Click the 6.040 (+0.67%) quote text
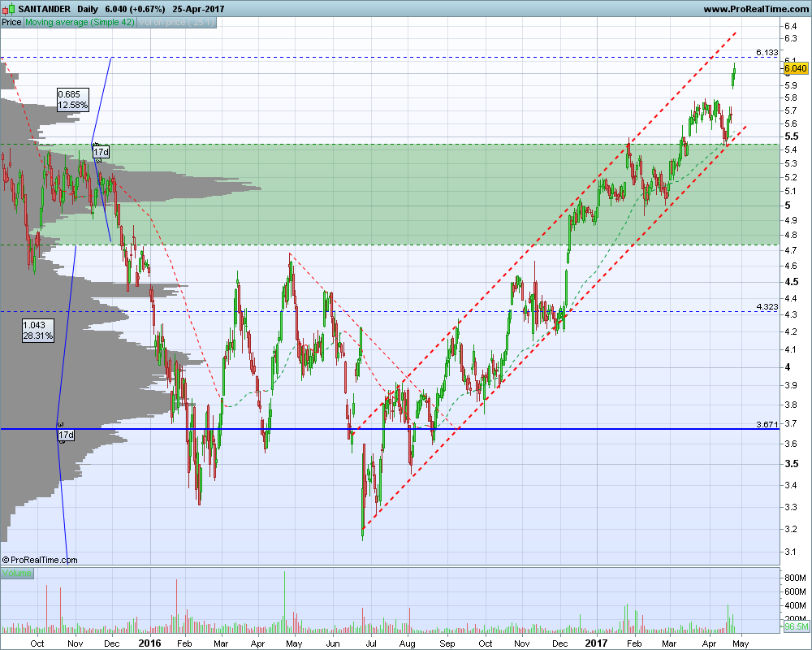 coord(135,9)
